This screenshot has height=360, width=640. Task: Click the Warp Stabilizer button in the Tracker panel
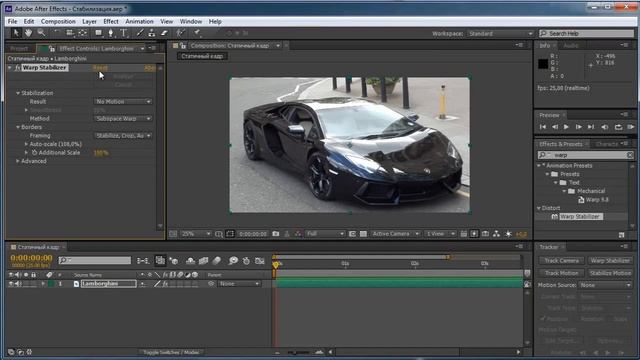(x=610, y=261)
